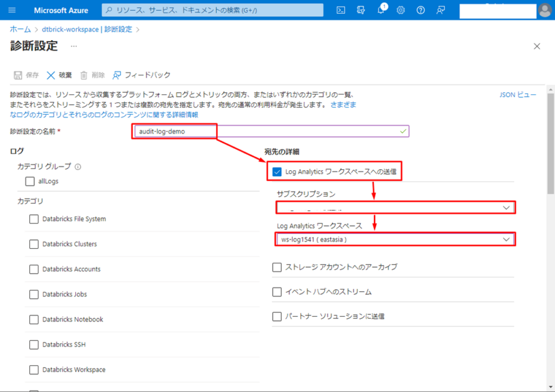Image resolution: width=555 pixels, height=392 pixels.
Task: Open the notifications bell
Action: point(381,10)
